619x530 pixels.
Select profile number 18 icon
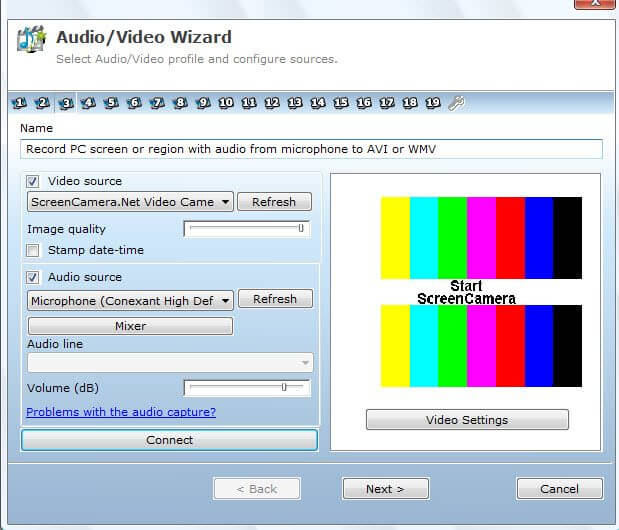point(410,103)
